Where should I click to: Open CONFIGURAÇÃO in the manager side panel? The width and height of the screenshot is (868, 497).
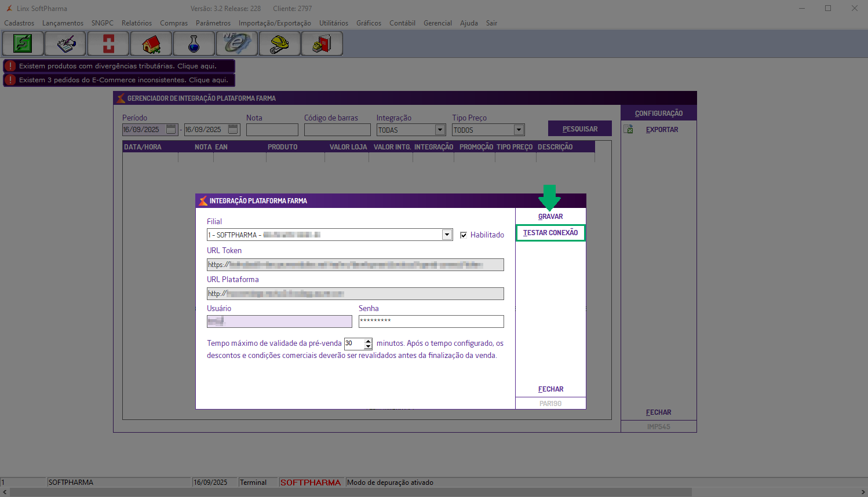tap(659, 114)
